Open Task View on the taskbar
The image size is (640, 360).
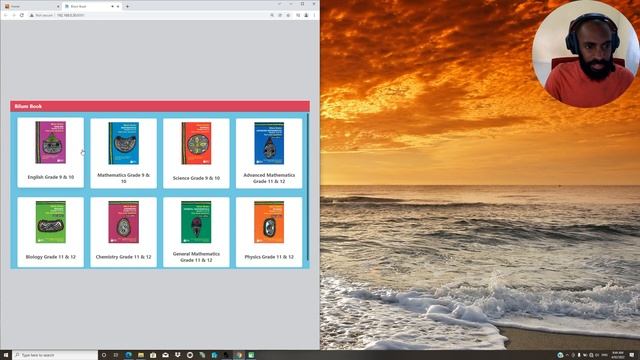point(116,355)
